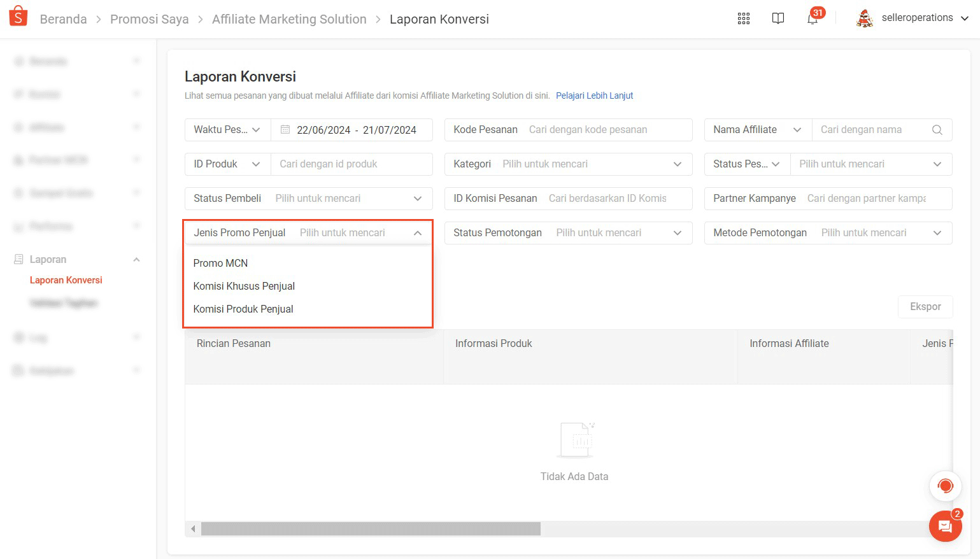Image resolution: width=980 pixels, height=559 pixels.
Task: Select Komisi Khusus Penjual option
Action: tap(244, 286)
